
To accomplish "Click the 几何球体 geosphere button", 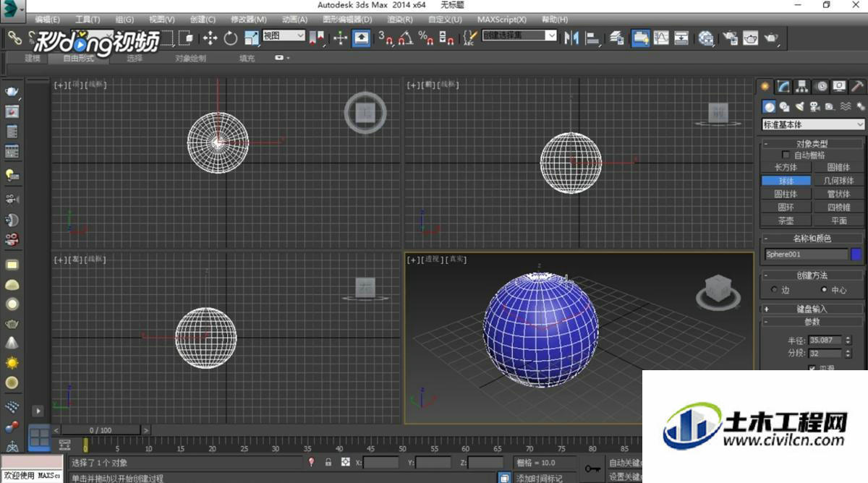I will pos(838,181).
